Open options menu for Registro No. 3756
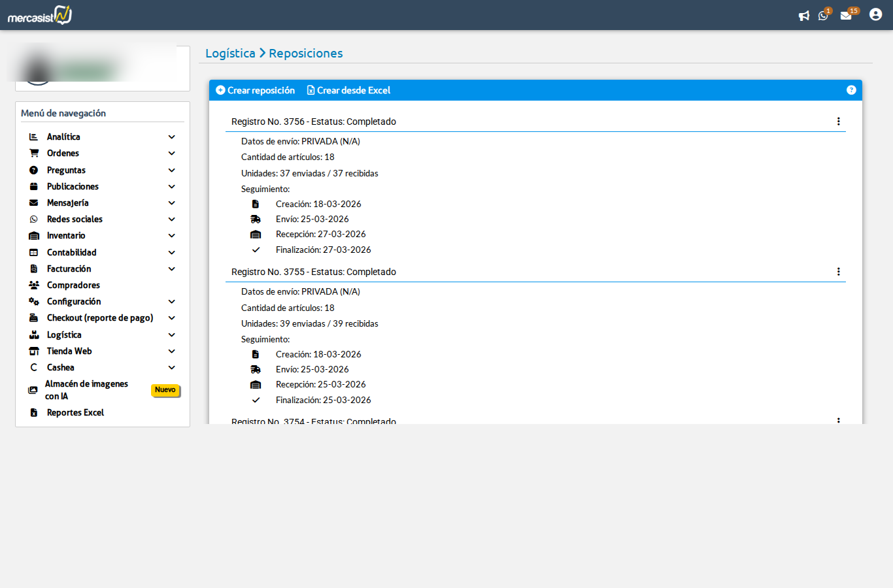The width and height of the screenshot is (893, 588). tap(838, 122)
